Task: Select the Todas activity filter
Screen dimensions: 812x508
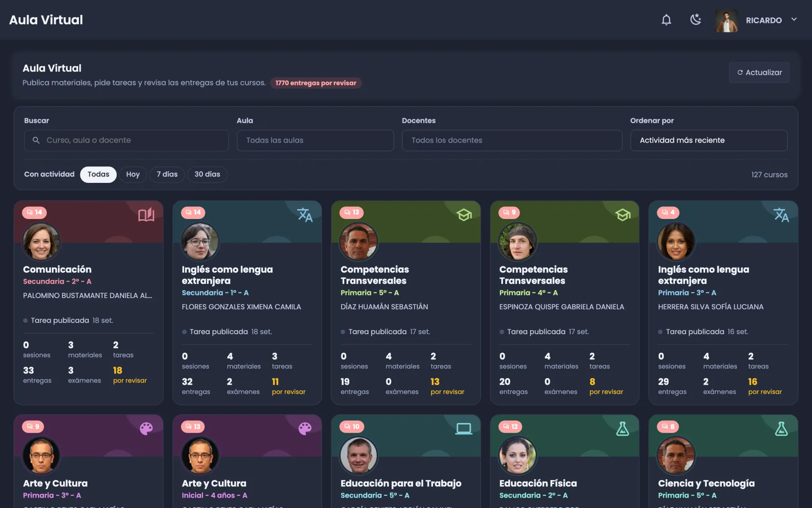Action: coord(98,174)
